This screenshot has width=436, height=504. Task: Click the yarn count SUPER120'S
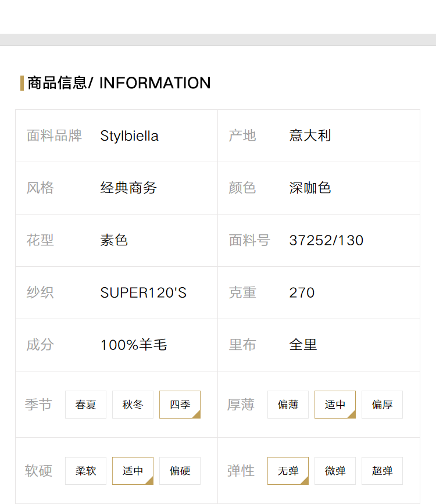coord(143,292)
